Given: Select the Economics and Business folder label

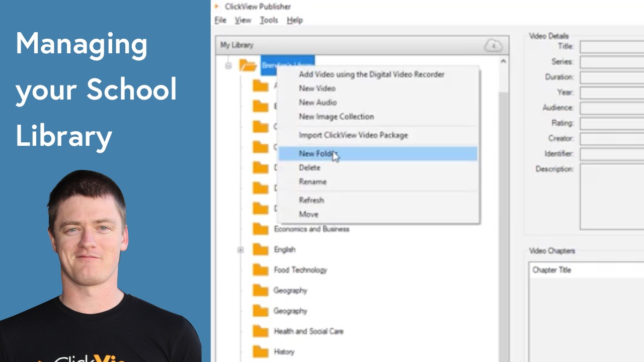Looking at the screenshot, I should [x=311, y=229].
